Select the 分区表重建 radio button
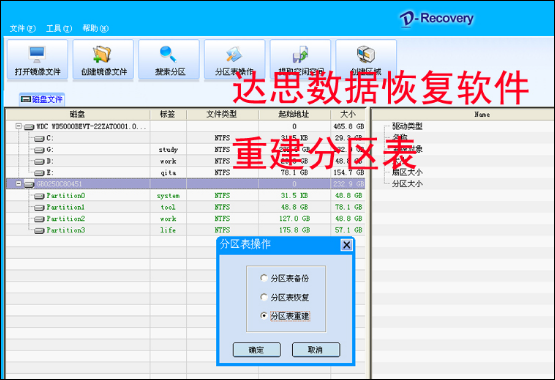 point(264,316)
